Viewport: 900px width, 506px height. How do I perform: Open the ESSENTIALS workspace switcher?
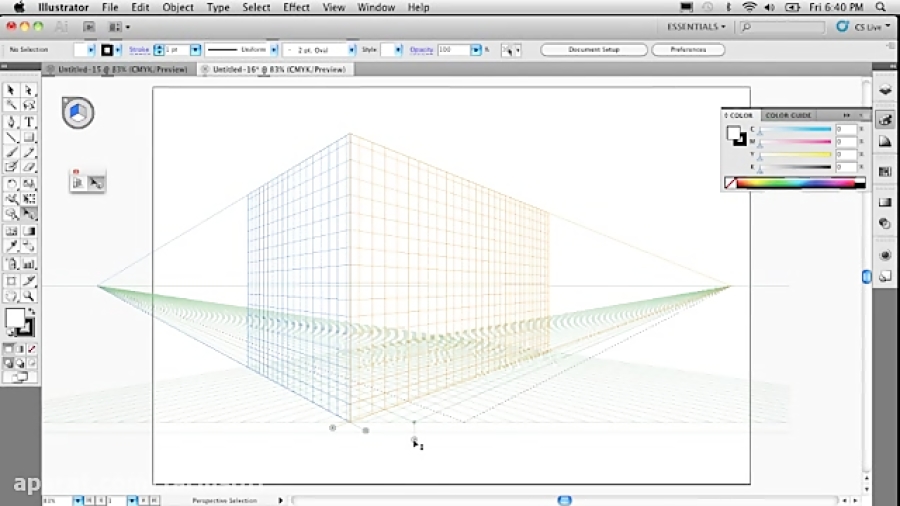pos(696,26)
